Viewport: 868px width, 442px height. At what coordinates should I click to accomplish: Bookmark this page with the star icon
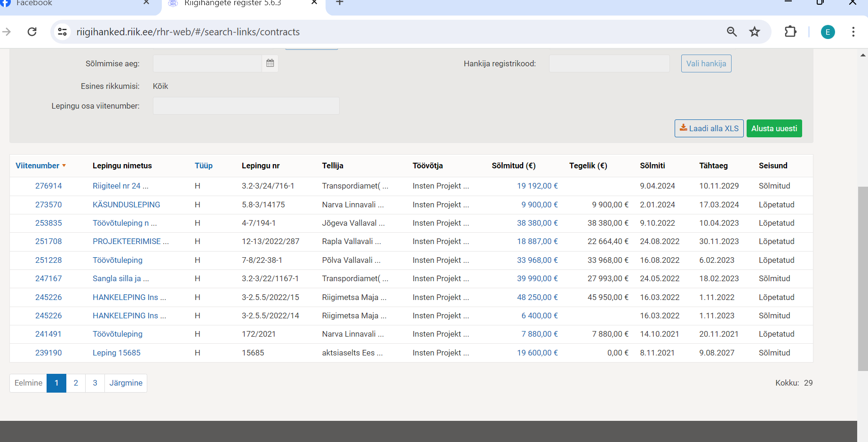755,32
